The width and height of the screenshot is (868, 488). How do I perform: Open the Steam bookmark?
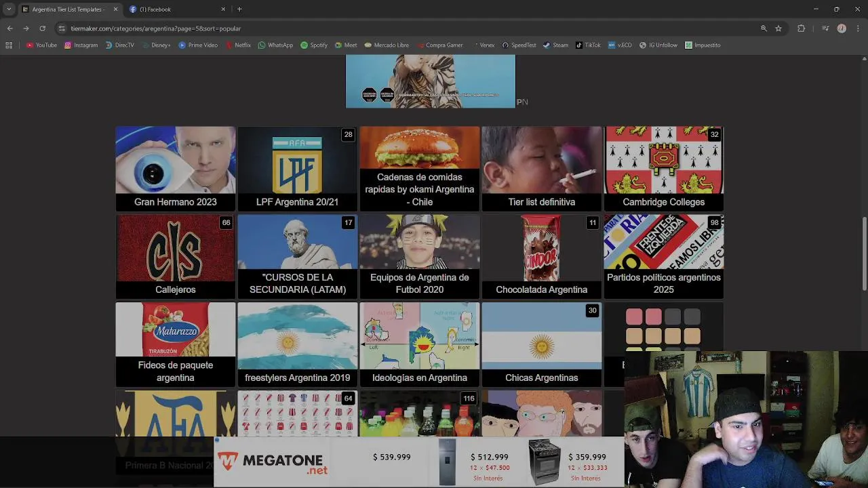tap(556, 45)
